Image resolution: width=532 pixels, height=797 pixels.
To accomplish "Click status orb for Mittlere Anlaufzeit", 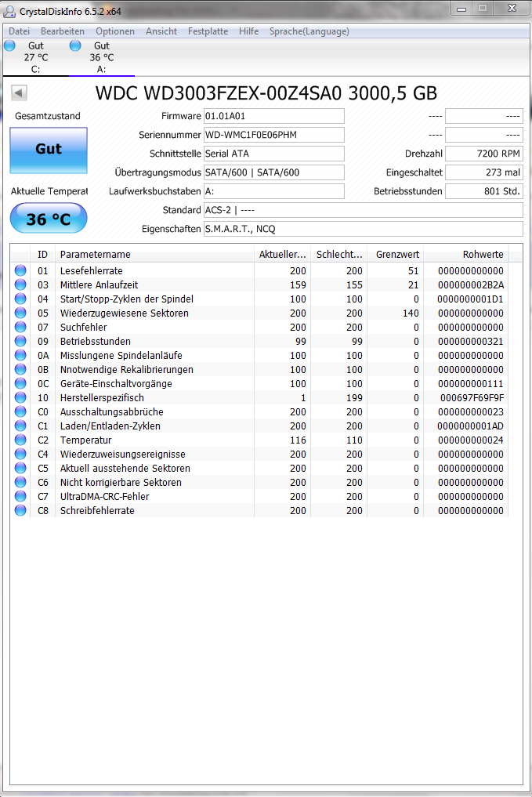I will (20, 284).
